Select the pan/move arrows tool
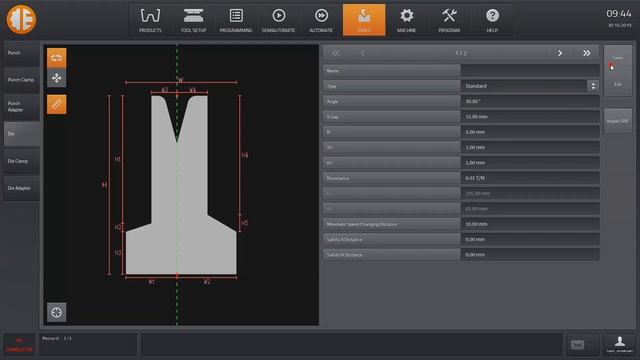 [x=56, y=78]
